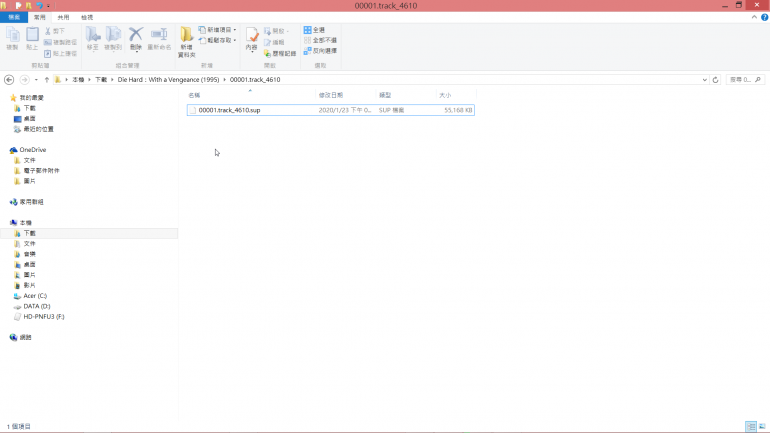Switch to the 檢視 (View) ribbon tab
The height and width of the screenshot is (433, 770).
(87, 17)
